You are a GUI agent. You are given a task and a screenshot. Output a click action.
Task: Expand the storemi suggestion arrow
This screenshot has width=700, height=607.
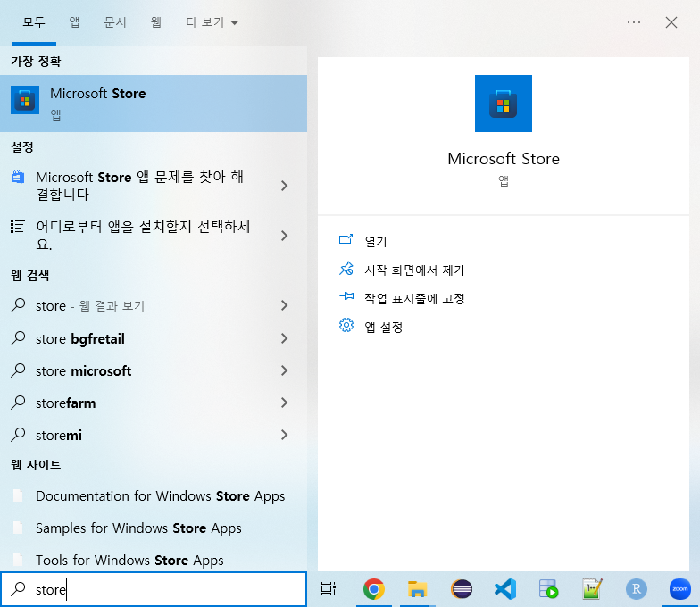[x=284, y=435]
